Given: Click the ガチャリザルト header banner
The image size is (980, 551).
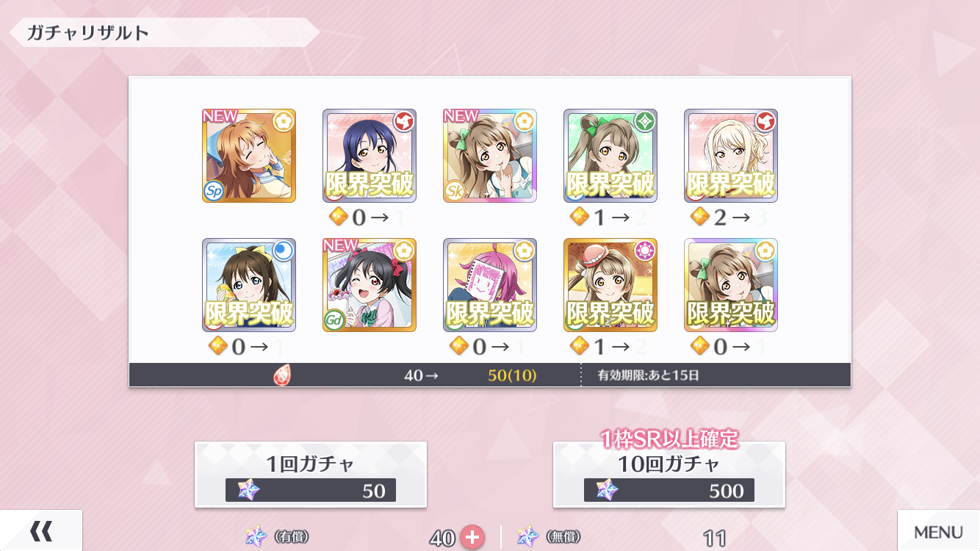Looking at the screenshot, I should (x=164, y=33).
